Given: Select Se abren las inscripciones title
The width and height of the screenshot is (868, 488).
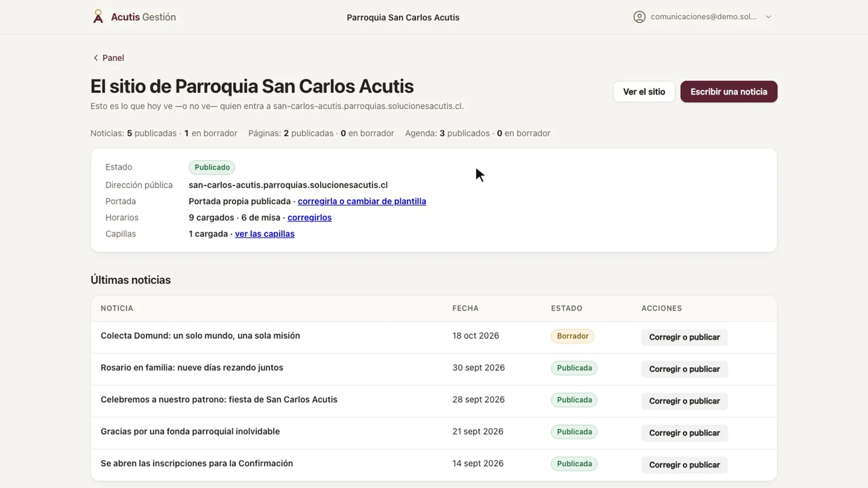Looking at the screenshot, I should (197, 464).
